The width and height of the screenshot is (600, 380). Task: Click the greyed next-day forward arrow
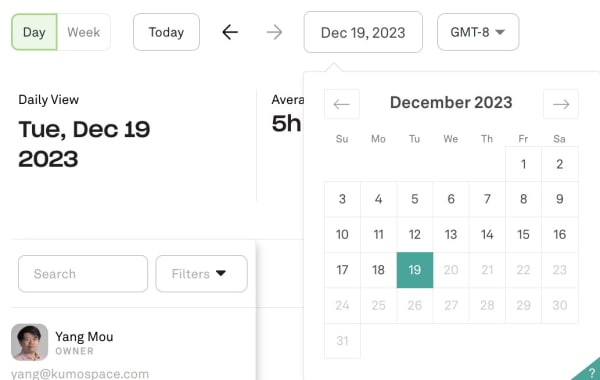coord(274,32)
